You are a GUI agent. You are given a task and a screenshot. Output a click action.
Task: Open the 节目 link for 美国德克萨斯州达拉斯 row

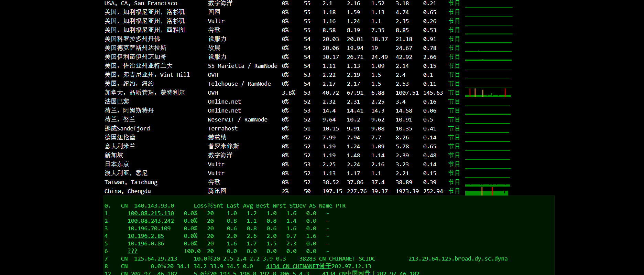[454, 48]
